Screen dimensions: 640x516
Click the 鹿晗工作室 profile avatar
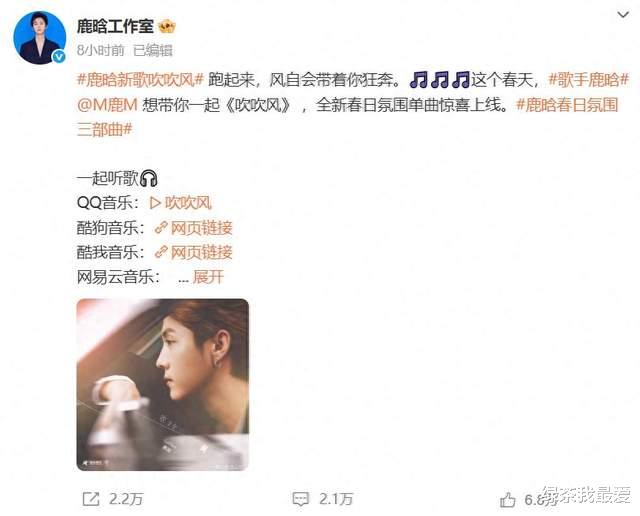click(x=40, y=38)
